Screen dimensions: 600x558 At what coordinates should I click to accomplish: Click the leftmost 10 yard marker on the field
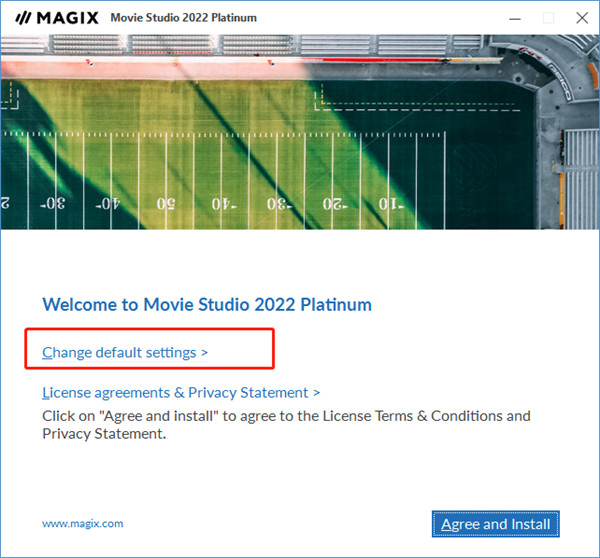point(387,204)
